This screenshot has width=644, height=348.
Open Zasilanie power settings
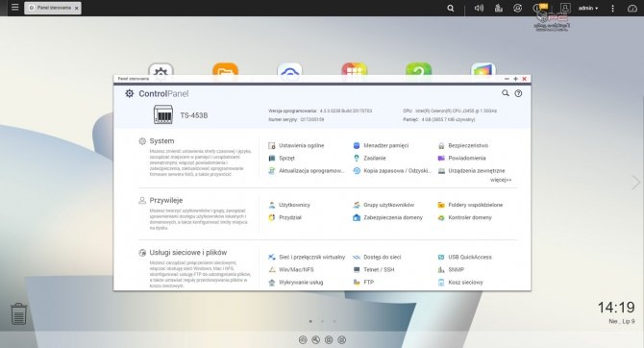pos(370,159)
